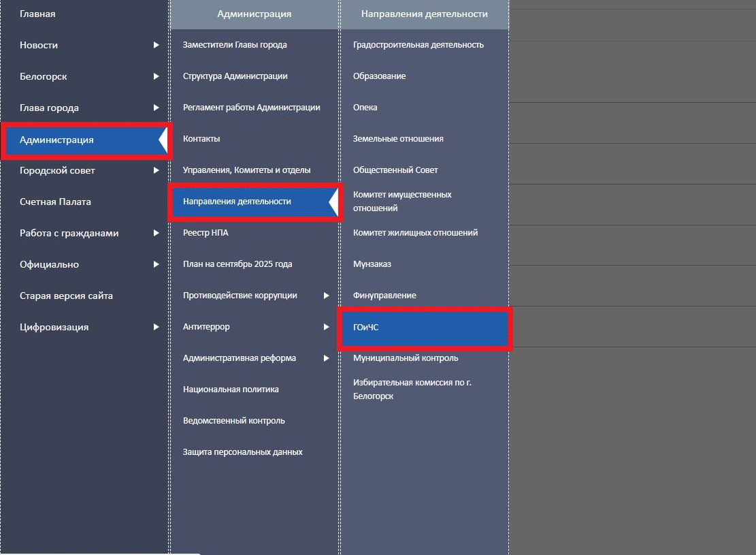
Task: Click arrow next to Официально
Action: pyautogui.click(x=156, y=264)
